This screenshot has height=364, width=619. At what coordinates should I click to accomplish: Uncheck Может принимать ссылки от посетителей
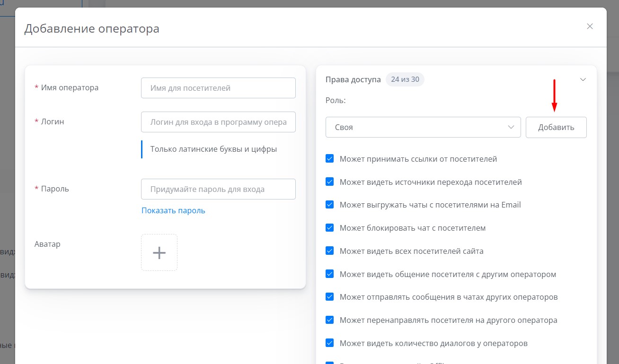tap(330, 159)
